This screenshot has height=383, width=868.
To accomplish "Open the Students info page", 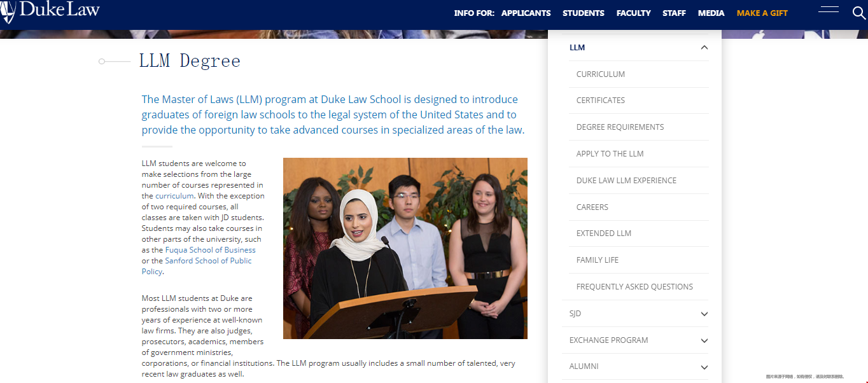I will pyautogui.click(x=584, y=13).
